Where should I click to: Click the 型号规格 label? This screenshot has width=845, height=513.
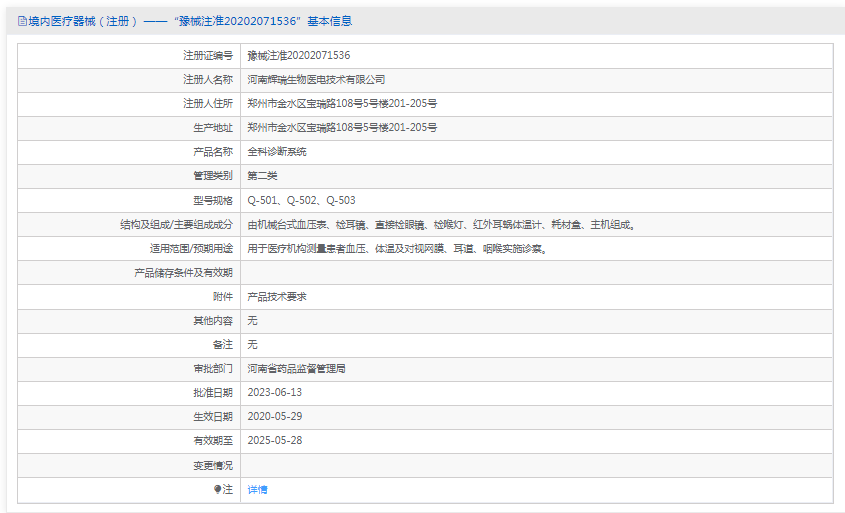pyautogui.click(x=213, y=200)
